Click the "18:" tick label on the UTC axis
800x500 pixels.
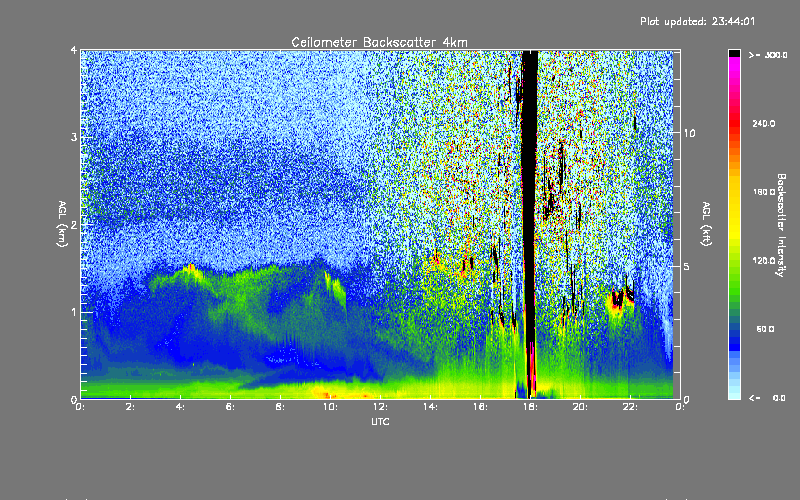click(x=530, y=407)
